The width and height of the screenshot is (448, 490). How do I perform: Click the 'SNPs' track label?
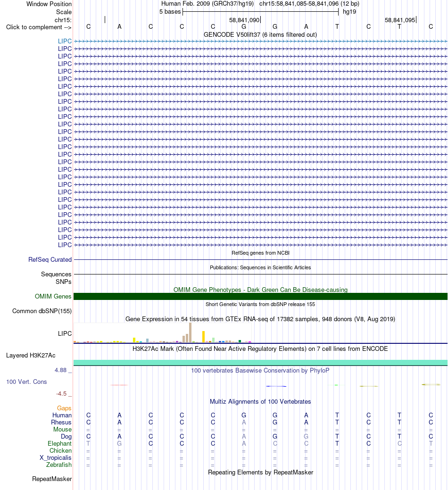[63, 282]
